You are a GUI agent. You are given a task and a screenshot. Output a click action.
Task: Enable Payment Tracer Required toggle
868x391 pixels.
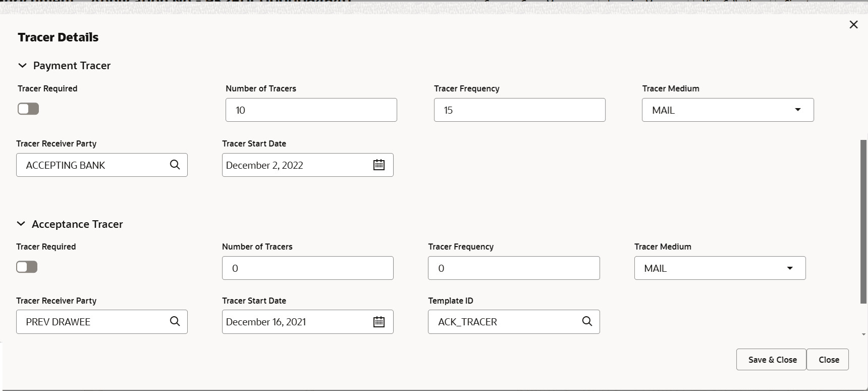pos(28,109)
